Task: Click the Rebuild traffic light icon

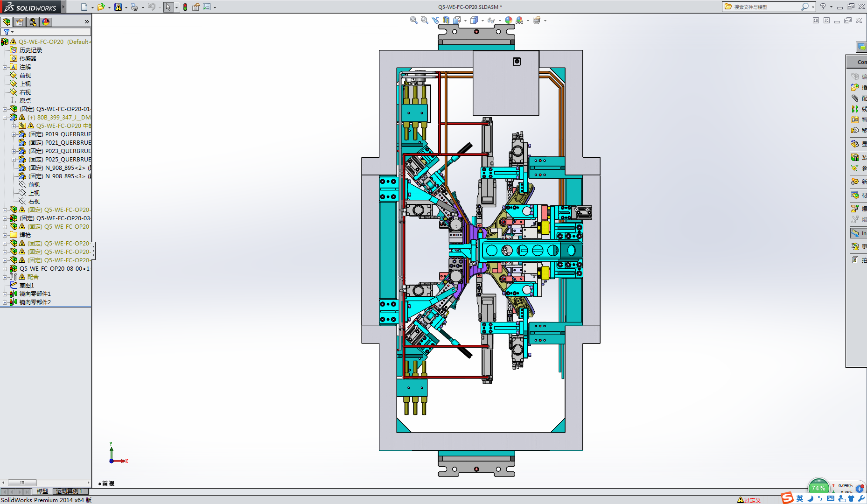Action: tap(185, 7)
